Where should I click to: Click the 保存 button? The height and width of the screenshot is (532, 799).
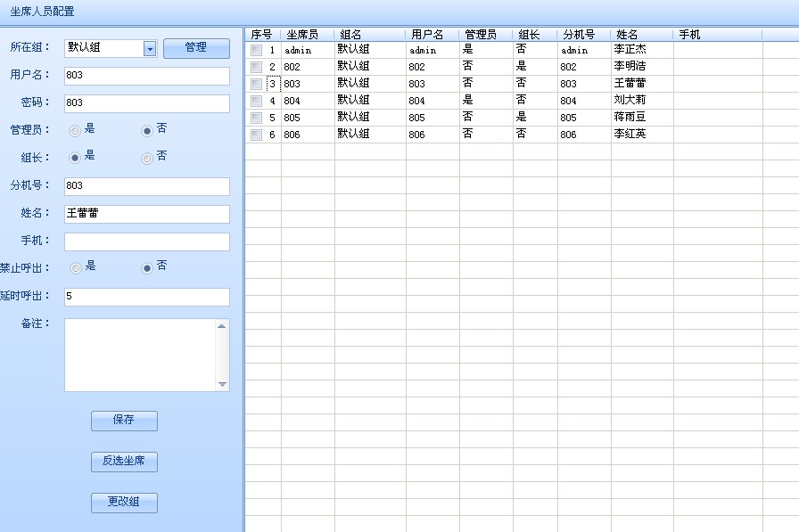coord(124,421)
